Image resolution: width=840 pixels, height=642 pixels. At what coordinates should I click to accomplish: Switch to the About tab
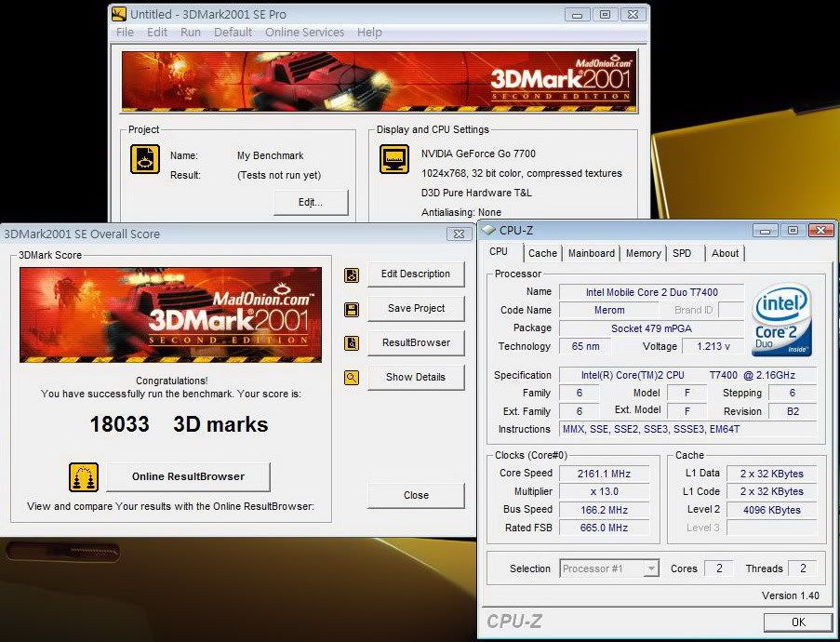tap(725, 253)
